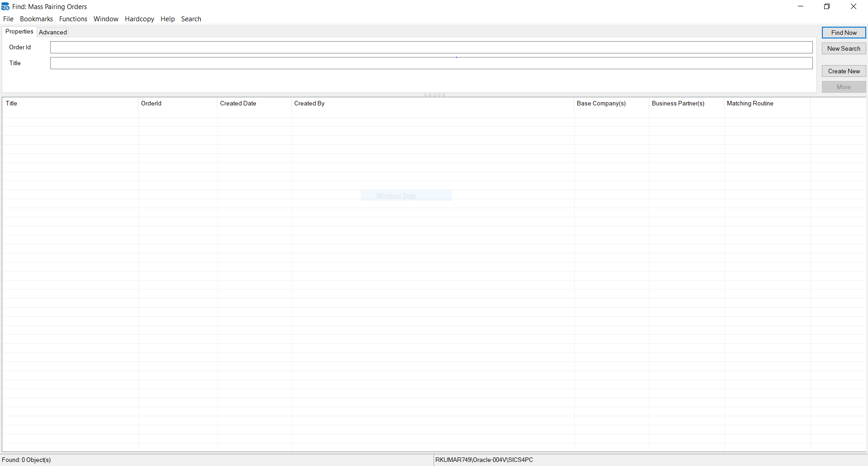Open the Window menu
This screenshot has width=868, height=466.
pos(106,19)
